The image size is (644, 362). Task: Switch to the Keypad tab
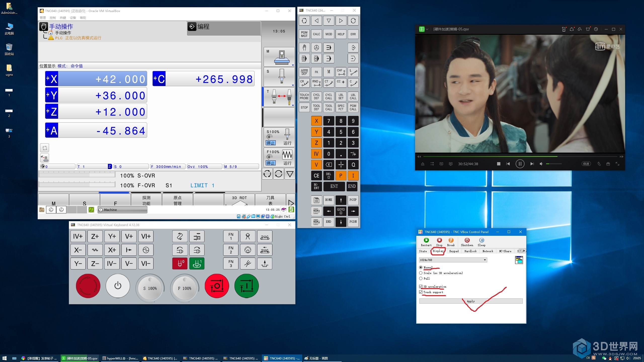[x=454, y=251]
